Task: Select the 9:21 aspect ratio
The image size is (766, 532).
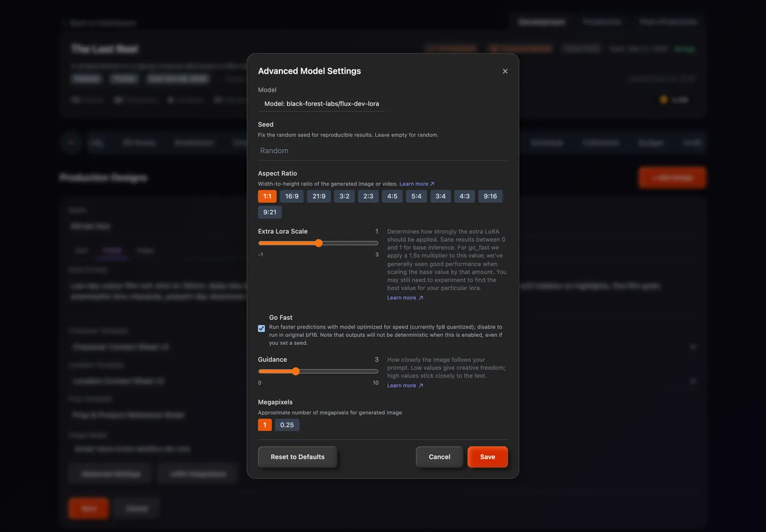Action: (x=270, y=212)
